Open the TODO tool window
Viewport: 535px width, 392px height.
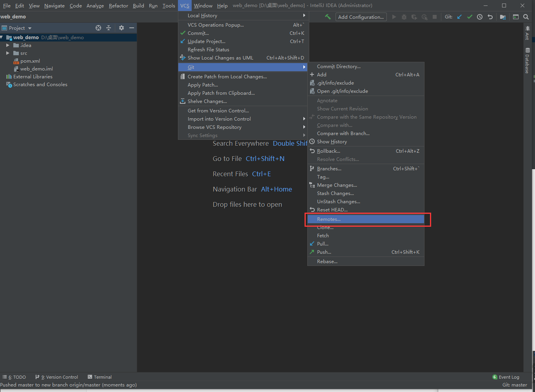coord(15,377)
